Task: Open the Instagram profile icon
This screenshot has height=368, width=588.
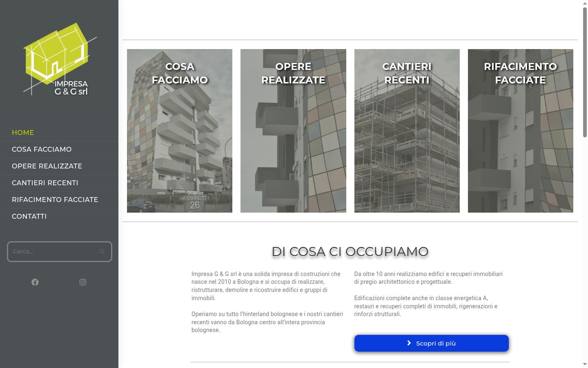Action: (x=83, y=282)
